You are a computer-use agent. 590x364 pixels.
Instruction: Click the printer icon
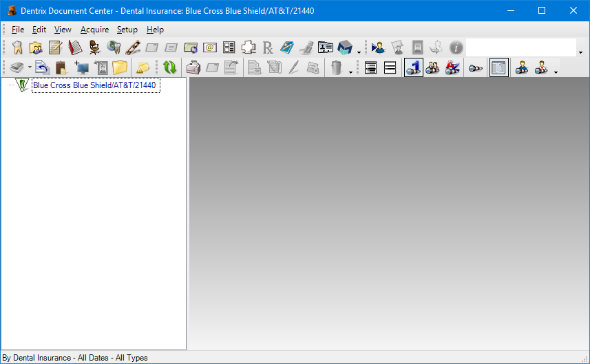(x=193, y=67)
